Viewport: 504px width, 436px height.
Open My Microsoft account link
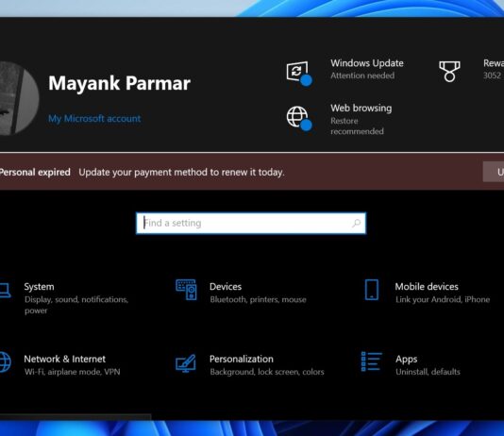click(x=94, y=119)
